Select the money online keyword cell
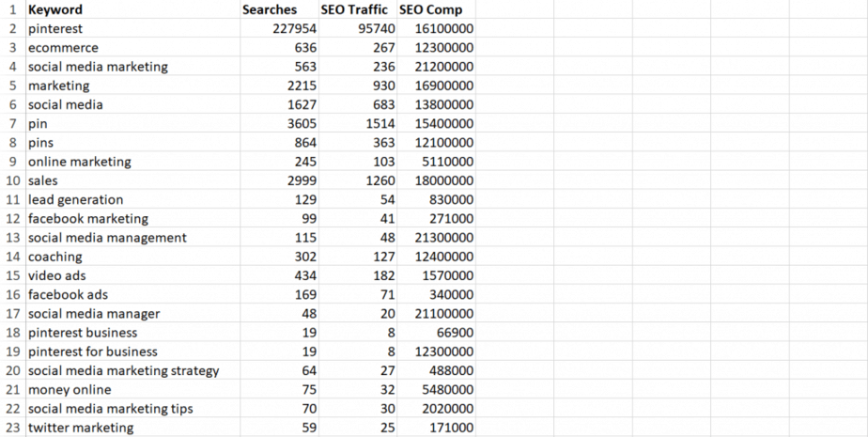This screenshot has width=868, height=437. pos(70,389)
